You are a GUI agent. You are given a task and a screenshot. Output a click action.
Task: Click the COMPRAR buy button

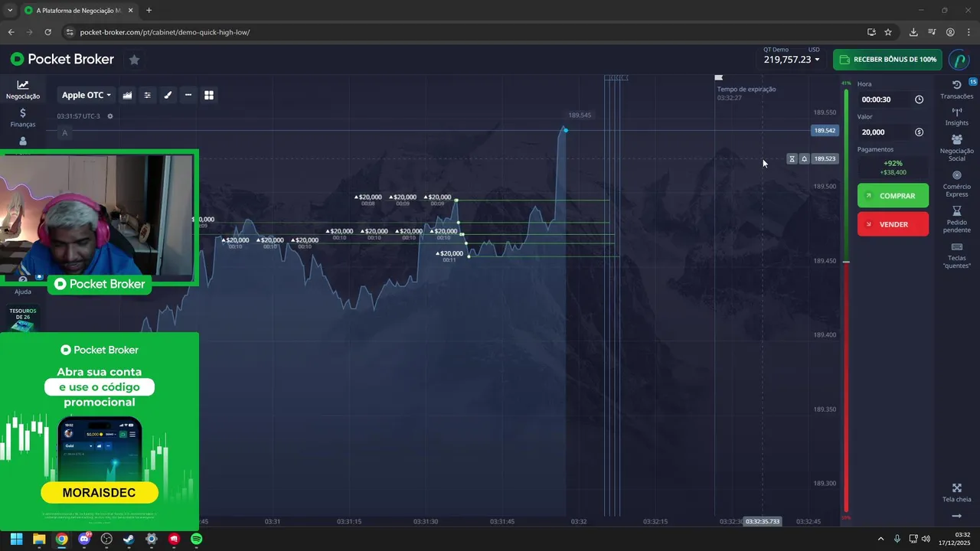tap(893, 196)
